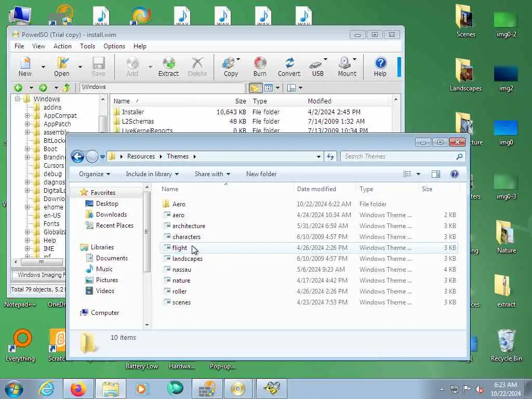532x399 pixels.
Task: Select the Everything desktop shortcut
Action: [x=20, y=345]
